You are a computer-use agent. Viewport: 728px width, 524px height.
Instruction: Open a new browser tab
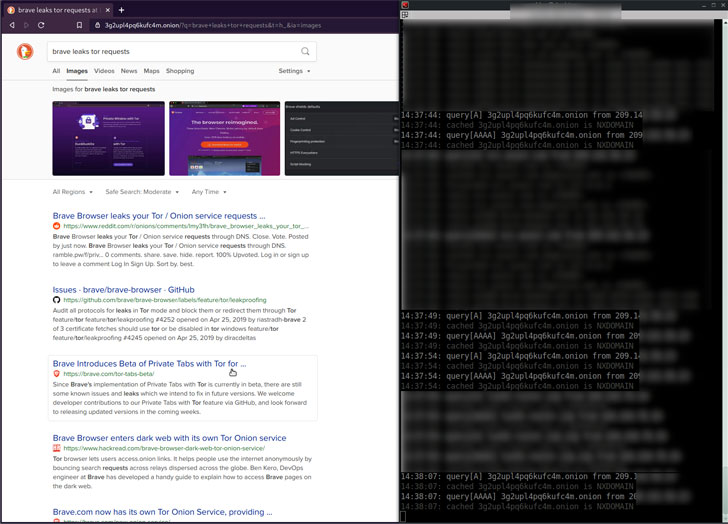pyautogui.click(x=121, y=8)
